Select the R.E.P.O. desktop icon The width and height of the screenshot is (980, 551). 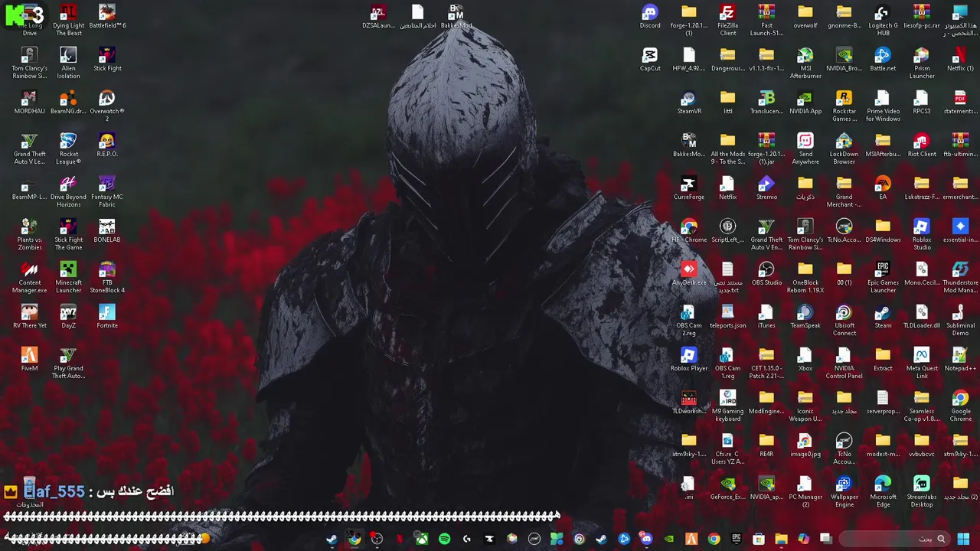pyautogui.click(x=107, y=145)
